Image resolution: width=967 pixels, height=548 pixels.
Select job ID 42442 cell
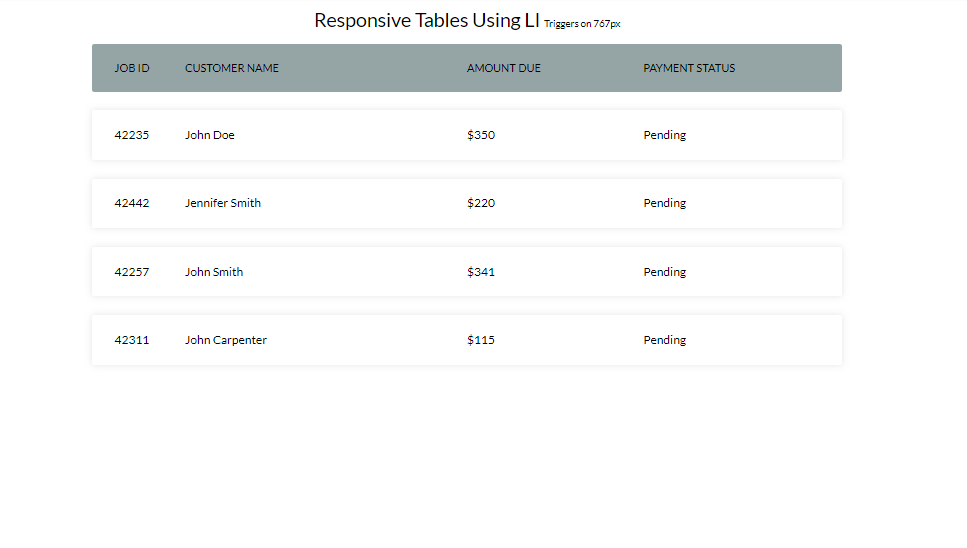tap(132, 203)
